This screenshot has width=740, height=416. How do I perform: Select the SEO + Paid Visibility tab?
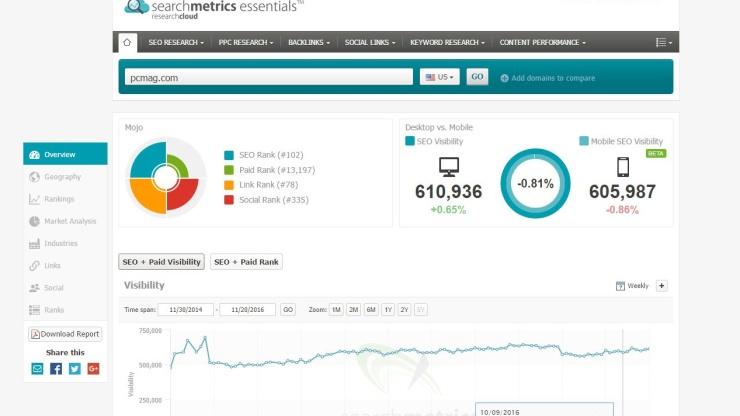(161, 262)
